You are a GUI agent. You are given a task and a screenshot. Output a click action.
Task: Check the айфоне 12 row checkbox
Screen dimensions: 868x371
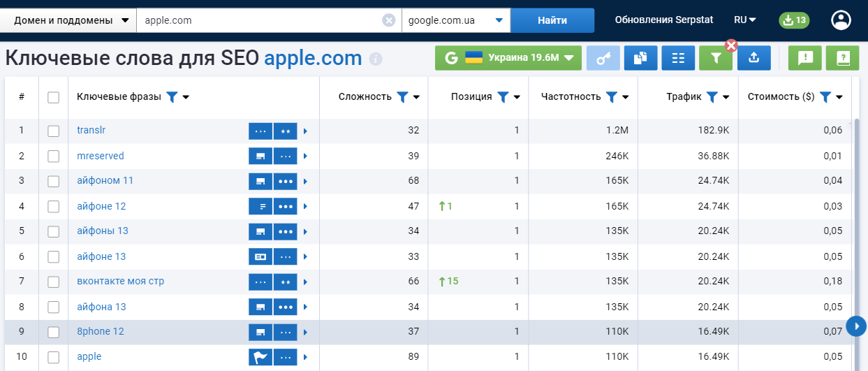(x=53, y=206)
